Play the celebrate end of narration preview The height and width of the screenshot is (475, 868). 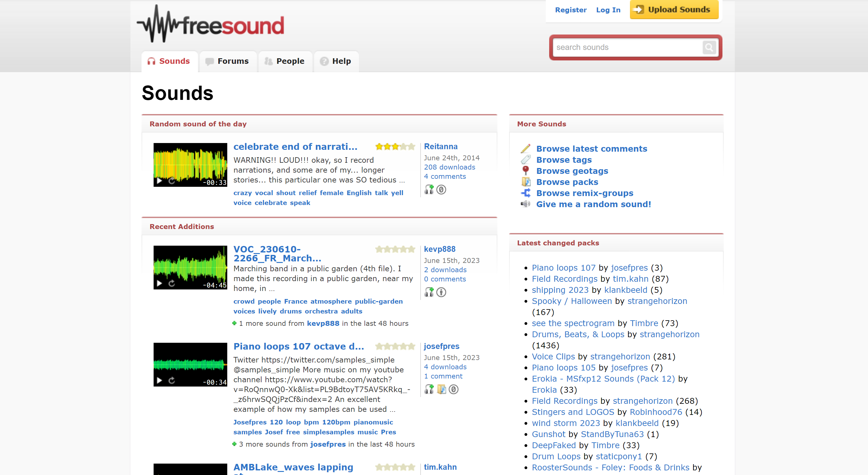160,181
